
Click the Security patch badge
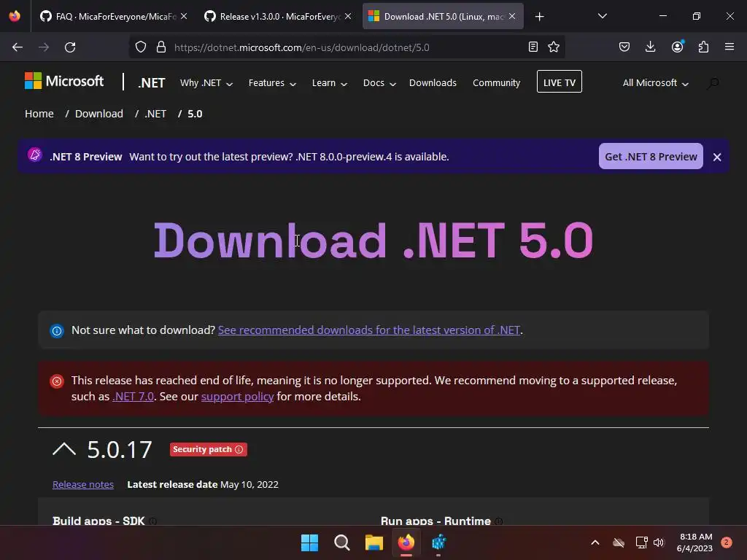click(208, 449)
